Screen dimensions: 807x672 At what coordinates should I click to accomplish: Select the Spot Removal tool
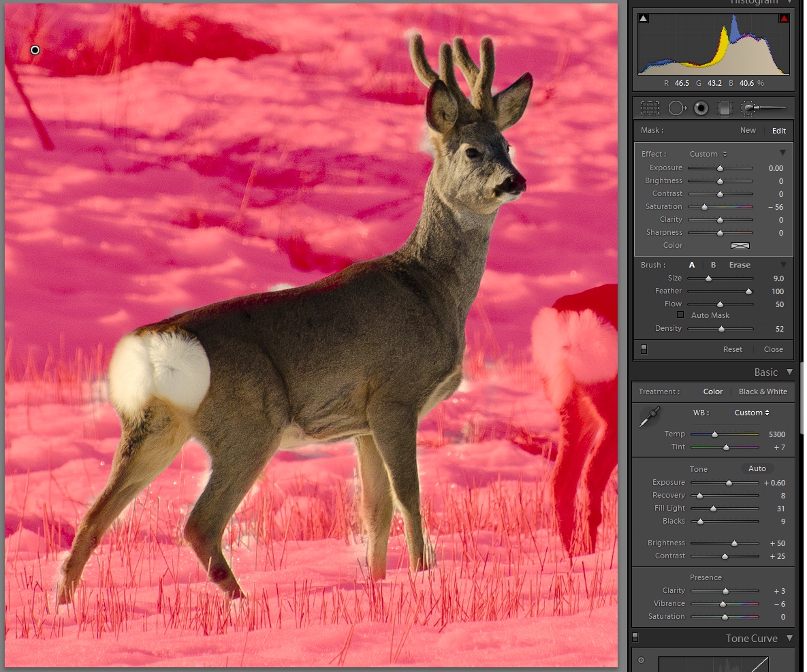[677, 108]
